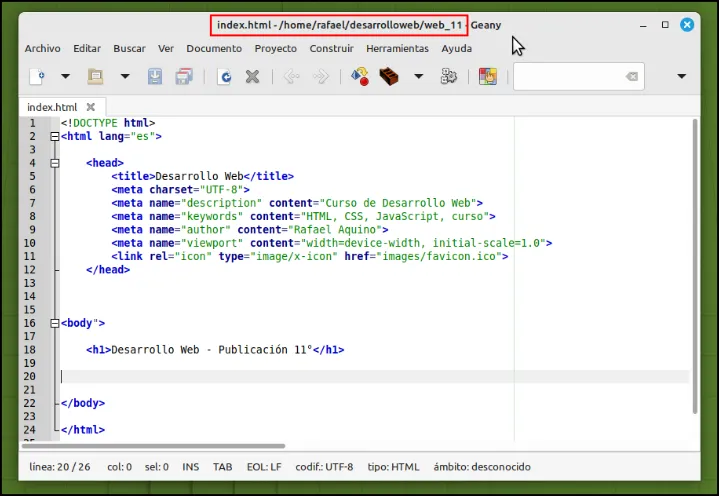This screenshot has height=496, width=719.
Task: Expand the recent files dropdown arrow
Action: tap(125, 76)
